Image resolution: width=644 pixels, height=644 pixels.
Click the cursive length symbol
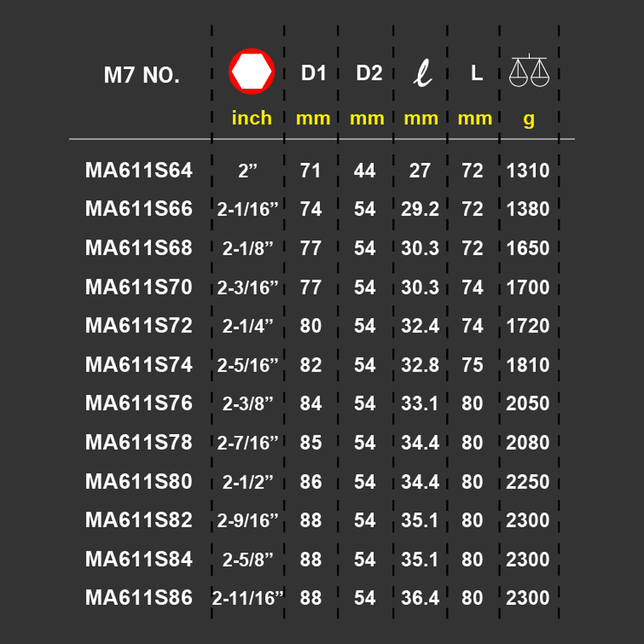pyautogui.click(x=422, y=73)
